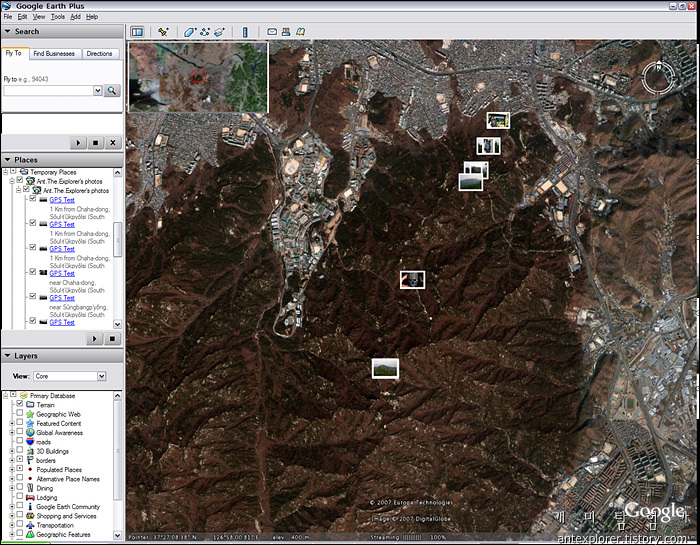Image resolution: width=700 pixels, height=545 pixels.
Task: Click the Layers panel scroll down arrow
Action: (x=117, y=535)
